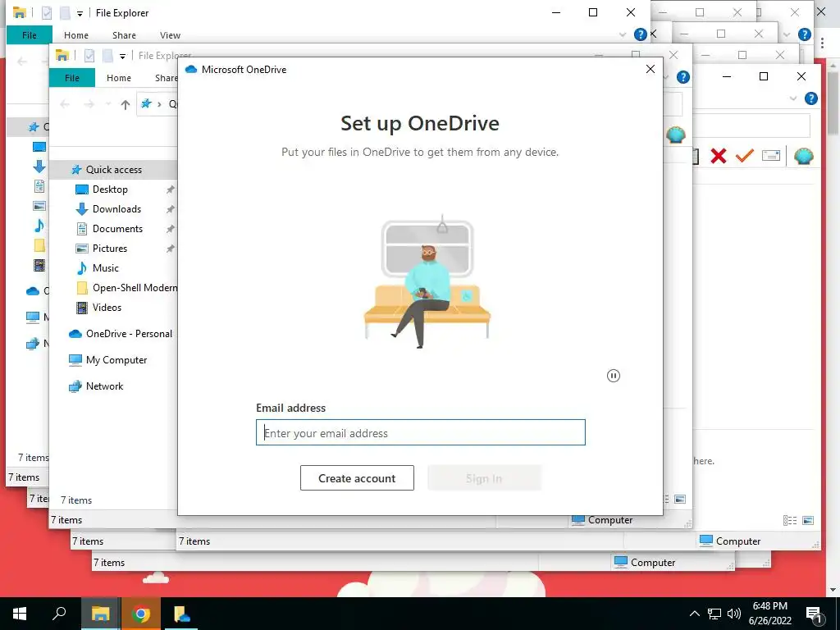Screen dimensions: 840x630
Task: Open Share tab in rearmost File Explorer window
Action: pos(124,35)
